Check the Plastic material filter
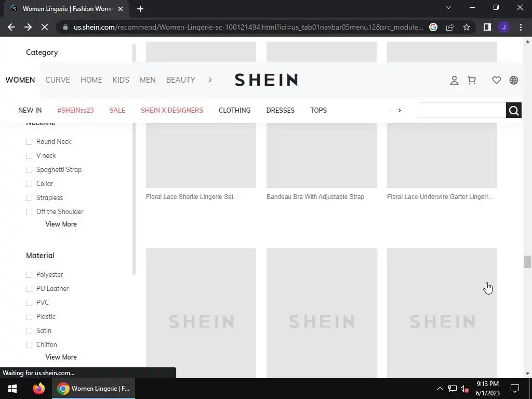Screen dimensions: 532x399 (29, 316)
